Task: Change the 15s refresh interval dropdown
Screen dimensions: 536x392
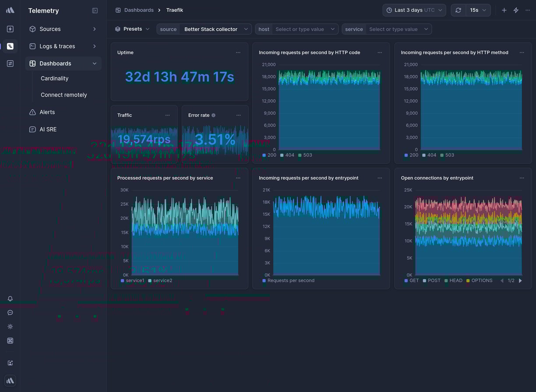Action: tap(479, 10)
